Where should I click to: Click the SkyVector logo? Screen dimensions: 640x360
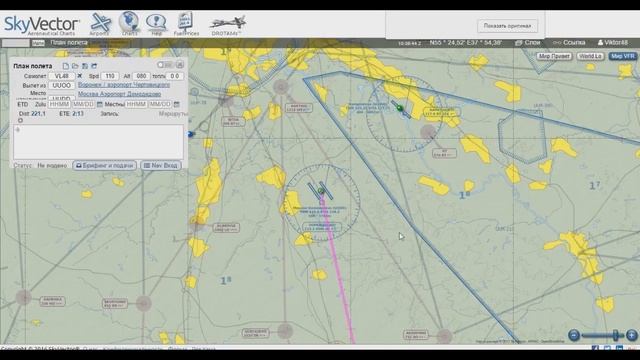coord(42,25)
